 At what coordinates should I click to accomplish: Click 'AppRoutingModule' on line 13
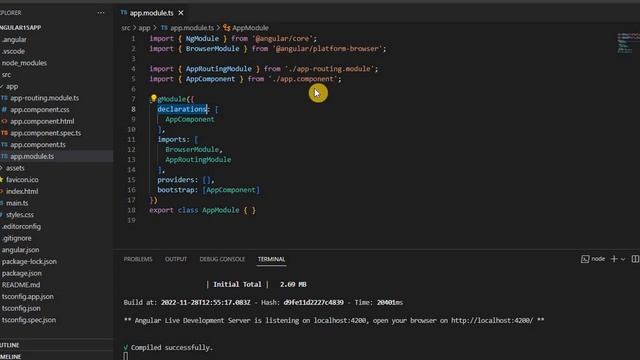pos(198,160)
